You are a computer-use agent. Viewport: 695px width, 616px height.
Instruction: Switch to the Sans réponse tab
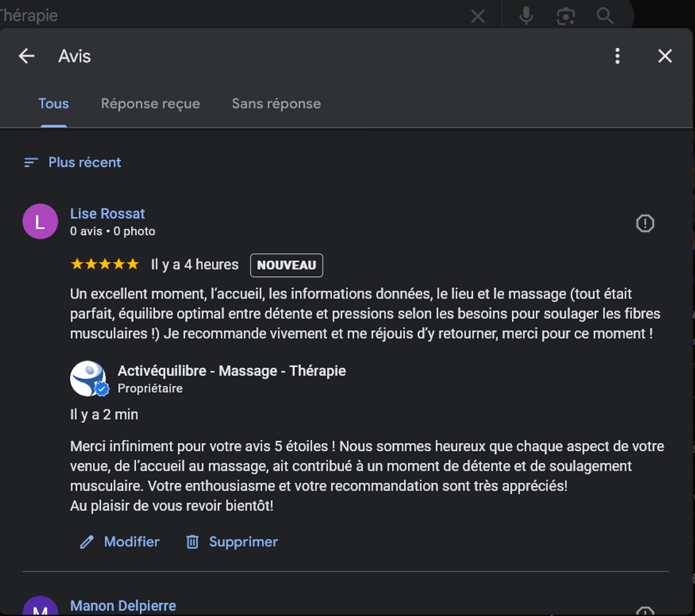[x=276, y=104]
